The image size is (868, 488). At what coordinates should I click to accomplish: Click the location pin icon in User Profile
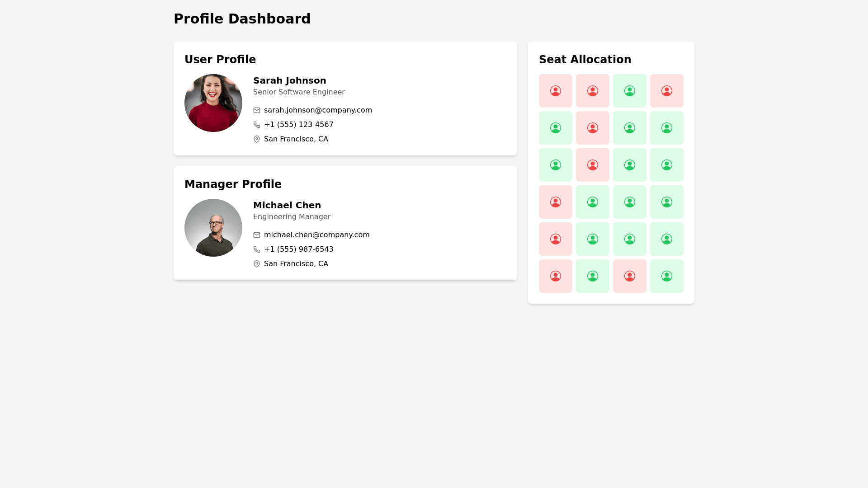(x=257, y=139)
